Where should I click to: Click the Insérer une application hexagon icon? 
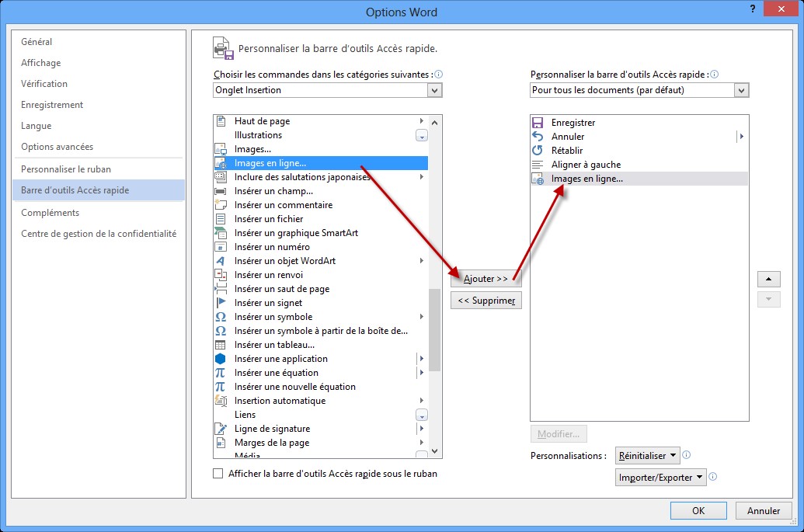click(x=221, y=359)
